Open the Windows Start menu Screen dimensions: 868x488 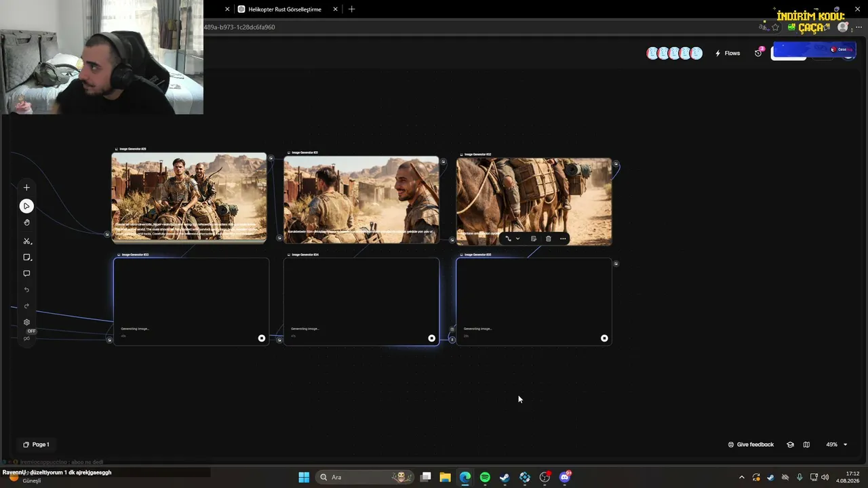(304, 477)
